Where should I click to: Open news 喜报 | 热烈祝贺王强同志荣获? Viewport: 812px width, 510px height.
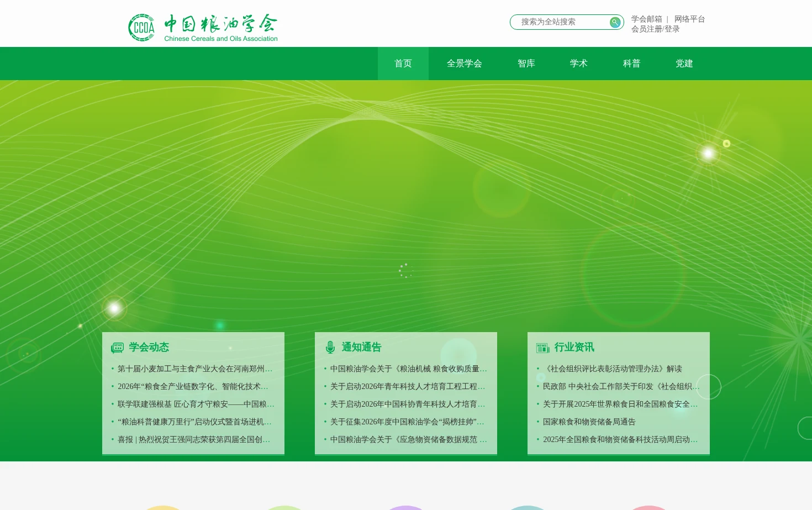point(194,439)
